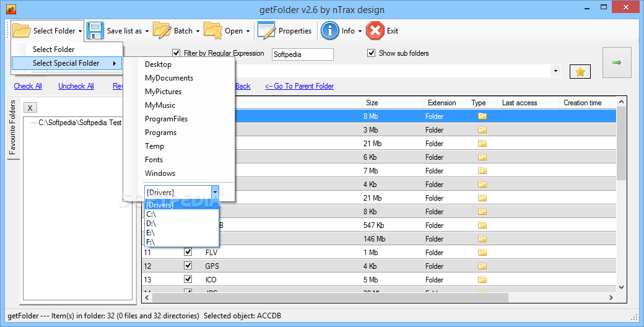Click the horizontal scrollbar right arrow
The image size is (644, 327).
click(611, 297)
